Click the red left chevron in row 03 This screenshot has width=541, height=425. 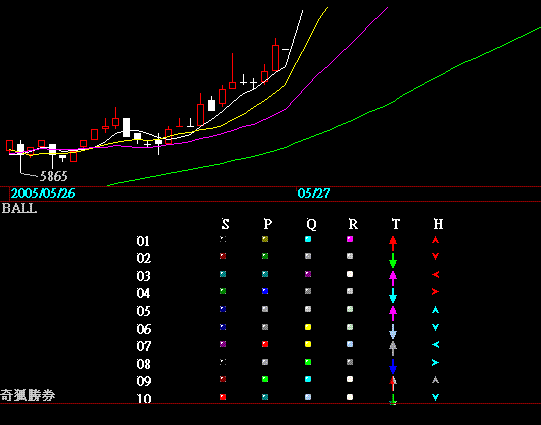[x=435, y=275]
